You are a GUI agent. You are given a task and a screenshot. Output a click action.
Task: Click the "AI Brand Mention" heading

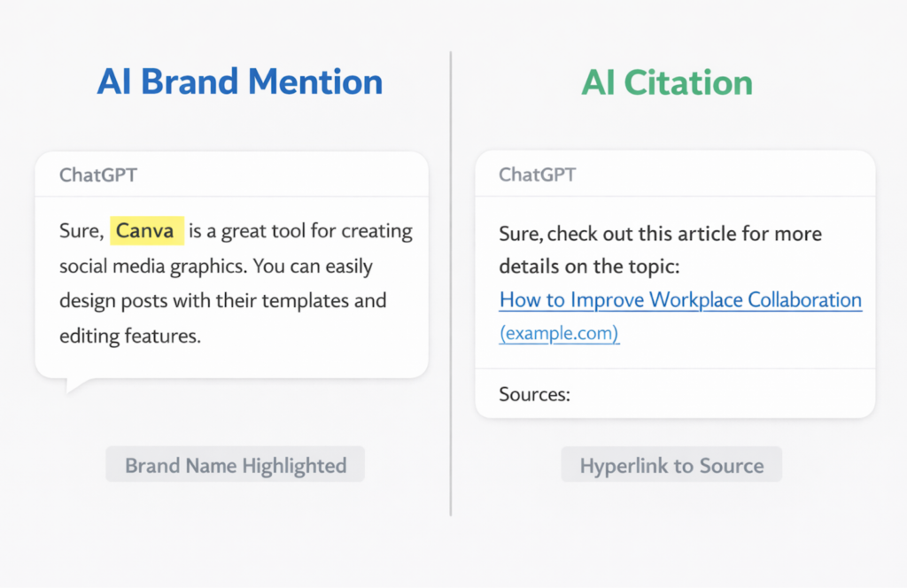239,82
